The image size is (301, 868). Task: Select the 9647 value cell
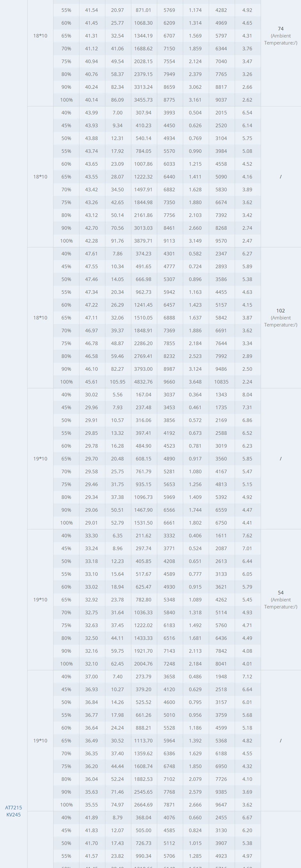pos(221,805)
